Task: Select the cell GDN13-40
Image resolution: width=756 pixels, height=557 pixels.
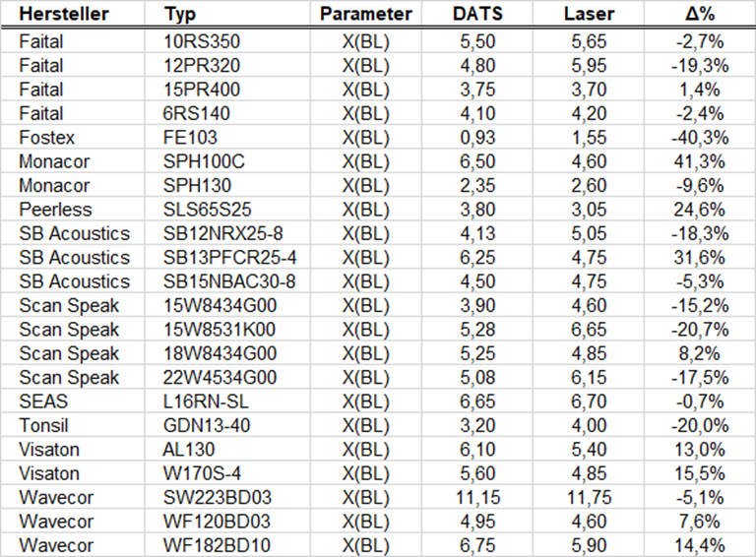Action: click(207, 426)
